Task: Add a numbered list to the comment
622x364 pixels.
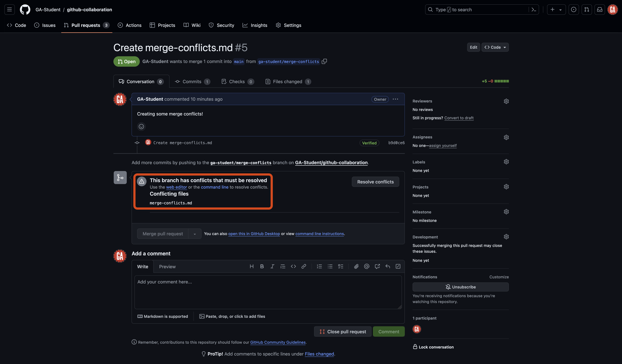Action: [319, 266]
